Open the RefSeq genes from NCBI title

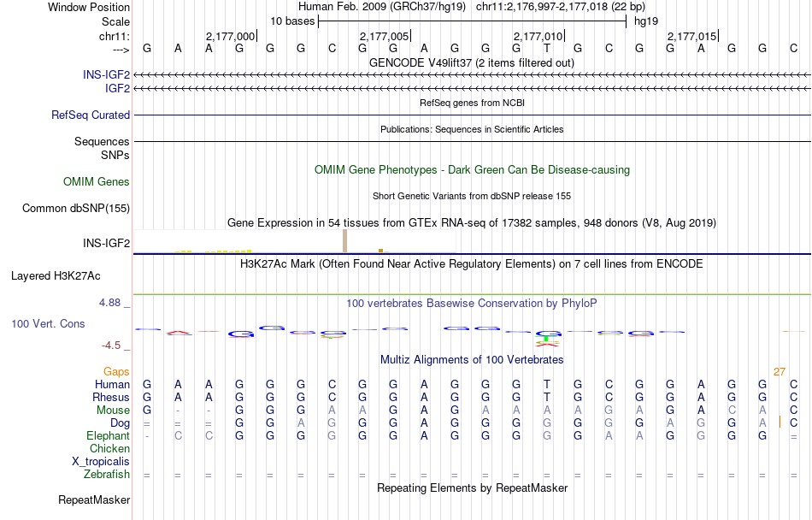[x=472, y=103]
